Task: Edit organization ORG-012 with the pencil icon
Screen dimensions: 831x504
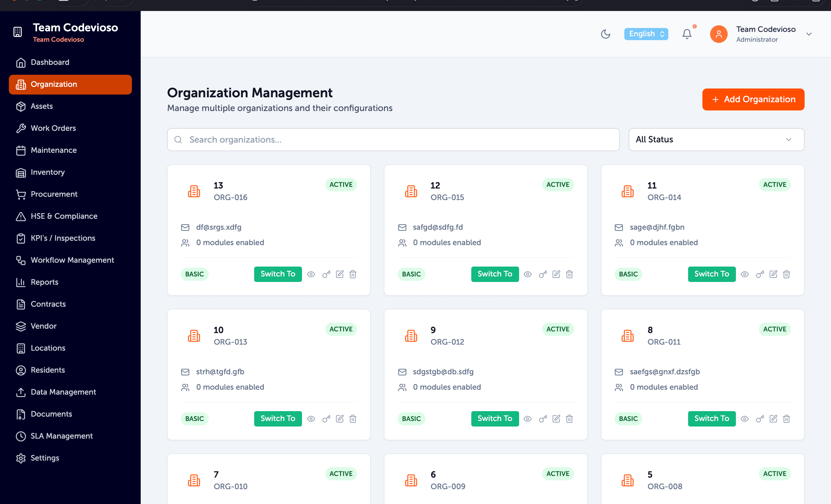Action: tap(556, 419)
